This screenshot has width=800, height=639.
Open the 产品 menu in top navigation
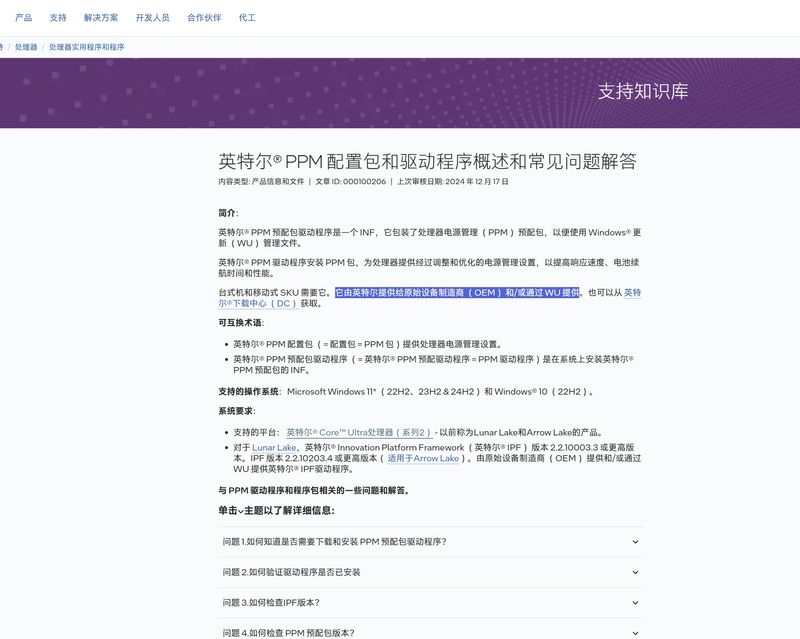click(24, 18)
